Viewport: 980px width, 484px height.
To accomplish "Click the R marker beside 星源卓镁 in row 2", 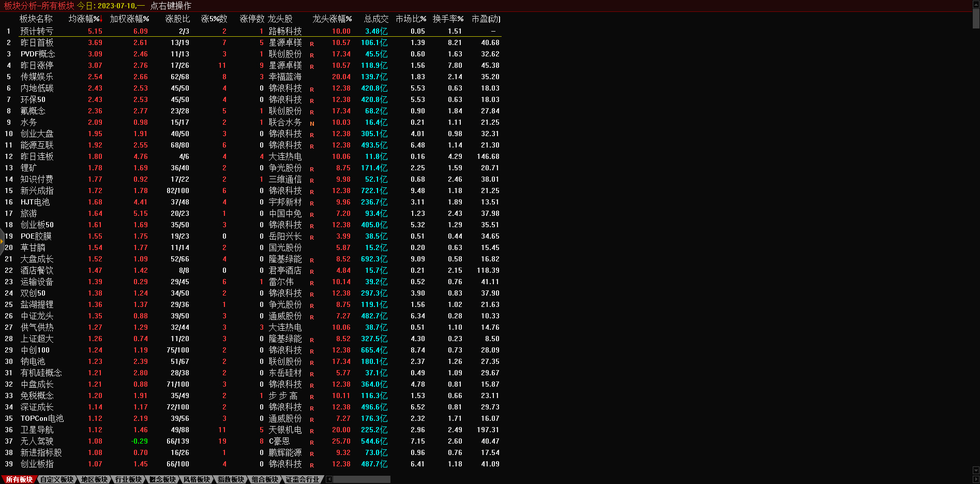I will pos(312,43).
